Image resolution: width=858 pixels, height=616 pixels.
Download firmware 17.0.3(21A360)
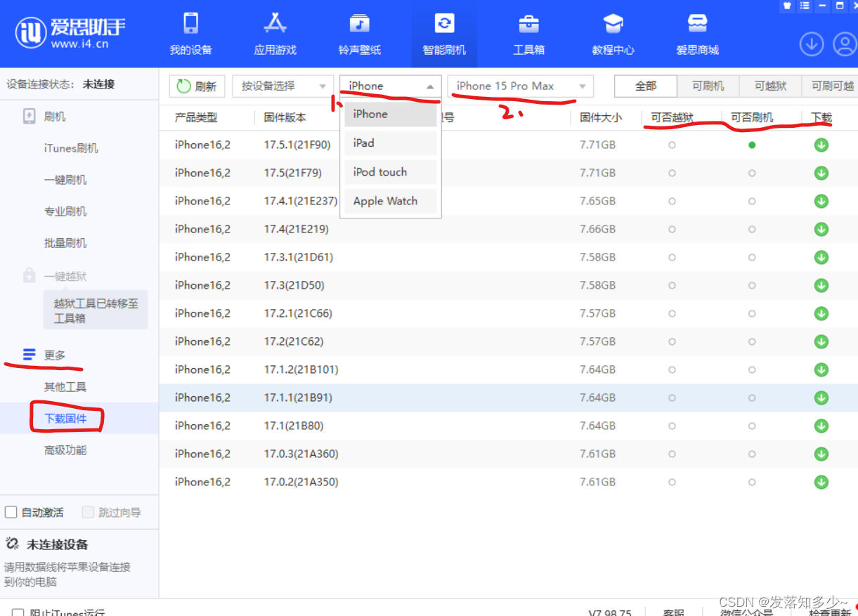point(821,454)
